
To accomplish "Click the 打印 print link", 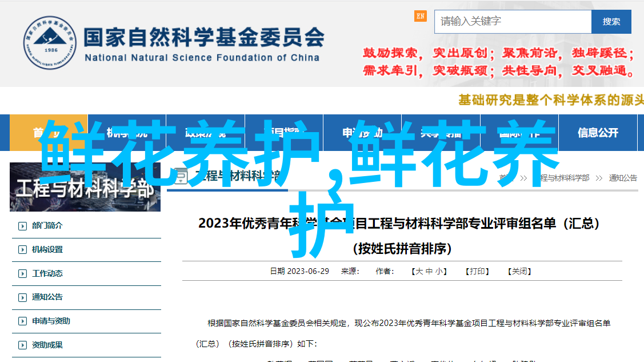I will pos(477,272).
